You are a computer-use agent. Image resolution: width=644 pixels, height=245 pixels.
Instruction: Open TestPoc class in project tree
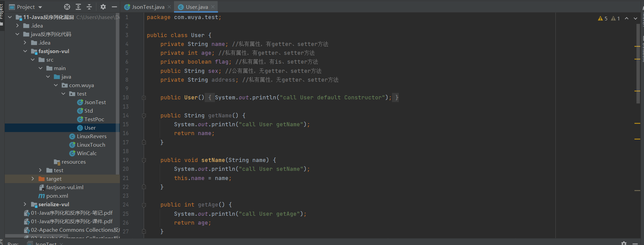pyautogui.click(x=91, y=119)
